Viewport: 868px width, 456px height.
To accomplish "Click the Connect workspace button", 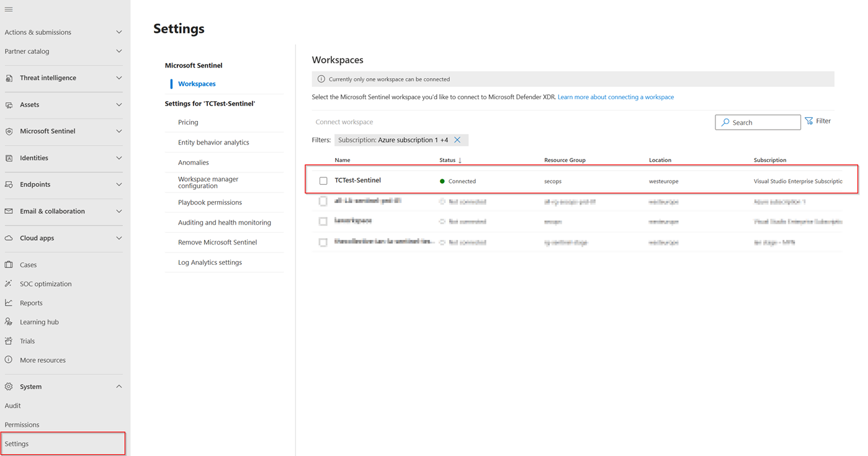I will (x=344, y=122).
